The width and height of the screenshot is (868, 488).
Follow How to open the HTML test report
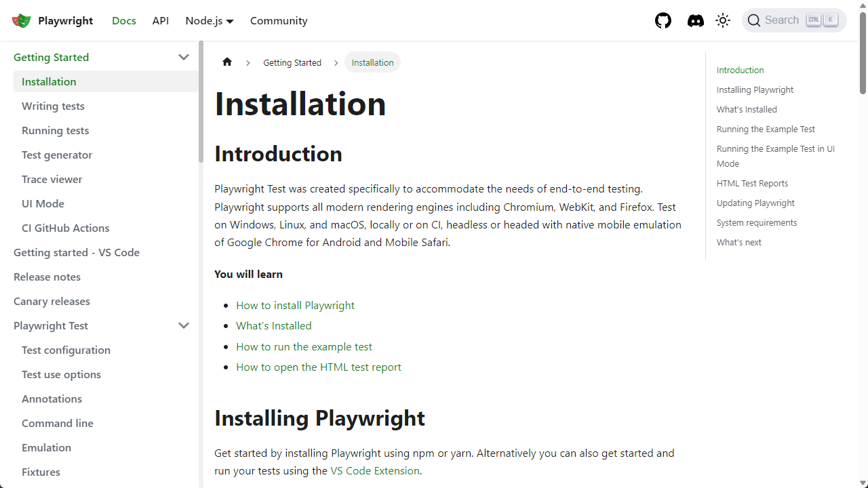(x=319, y=367)
